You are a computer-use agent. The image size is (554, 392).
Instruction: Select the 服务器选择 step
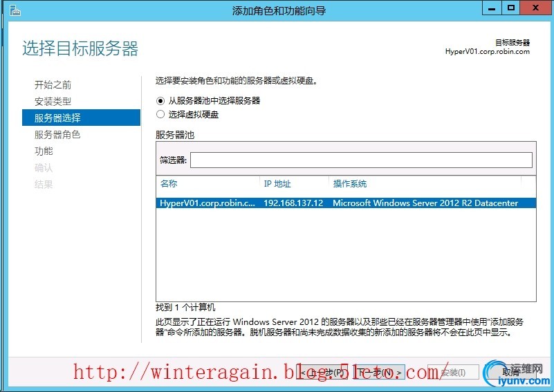pyautogui.click(x=81, y=118)
